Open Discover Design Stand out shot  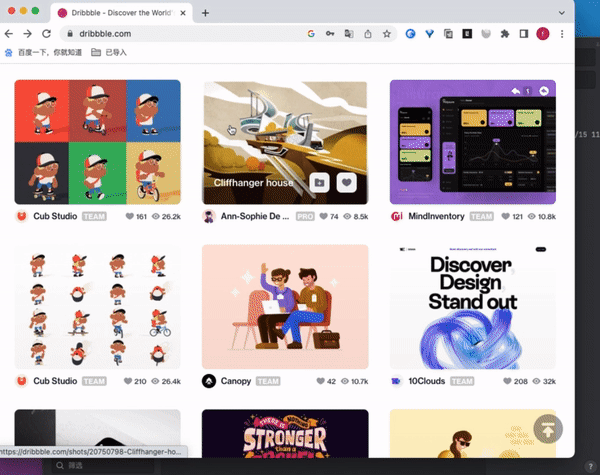pyautogui.click(x=473, y=307)
